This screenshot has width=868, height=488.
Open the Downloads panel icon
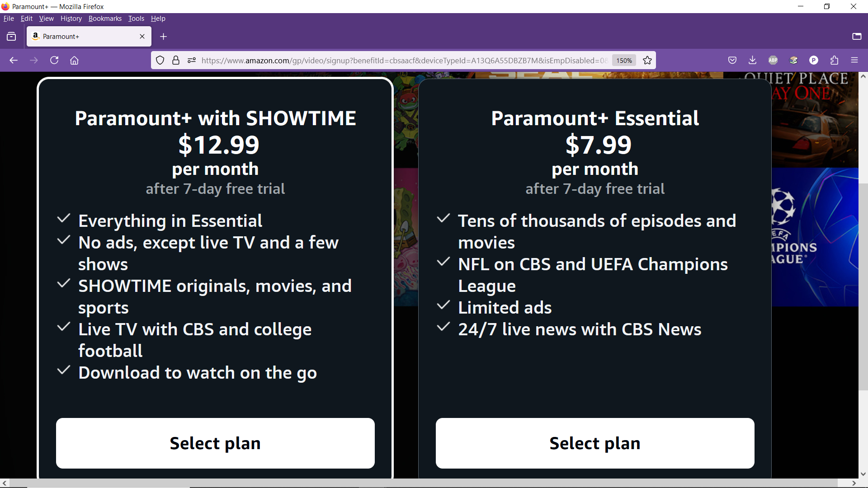(x=752, y=60)
